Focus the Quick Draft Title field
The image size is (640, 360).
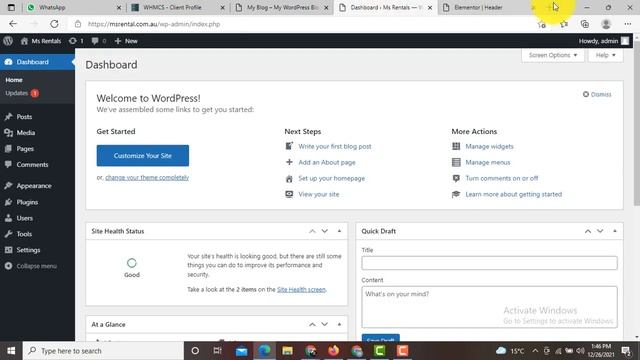pyautogui.click(x=489, y=263)
